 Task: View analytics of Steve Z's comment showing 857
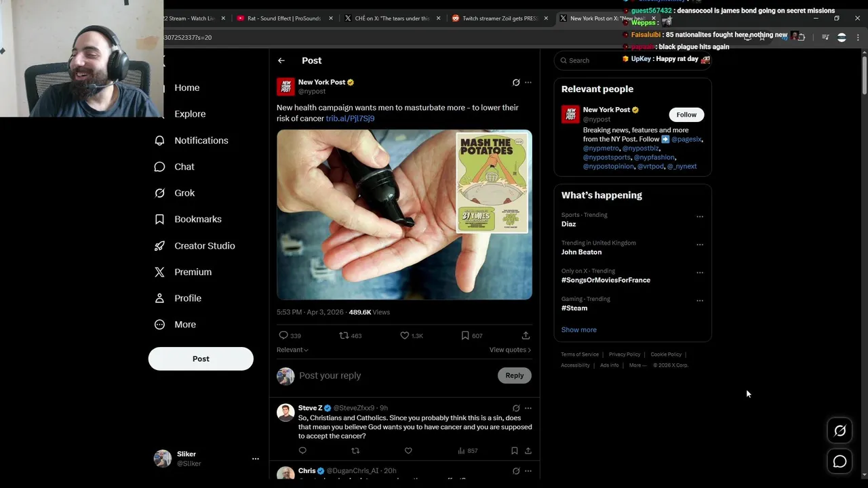468,451
